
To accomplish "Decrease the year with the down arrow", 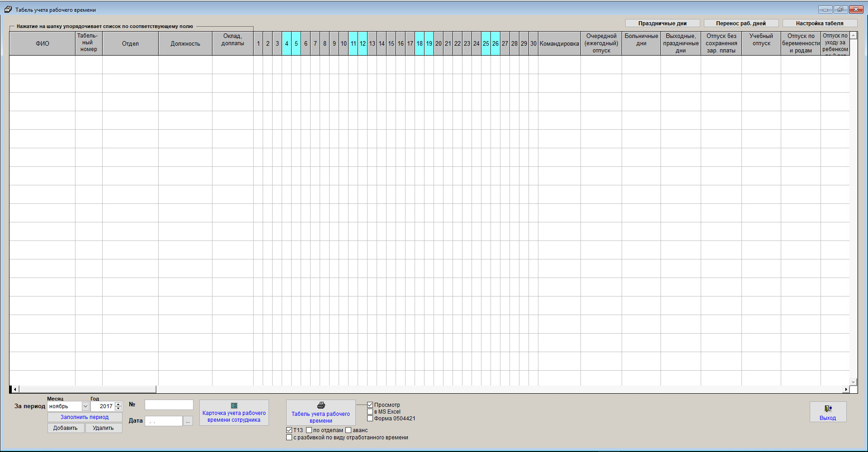I will click(118, 409).
